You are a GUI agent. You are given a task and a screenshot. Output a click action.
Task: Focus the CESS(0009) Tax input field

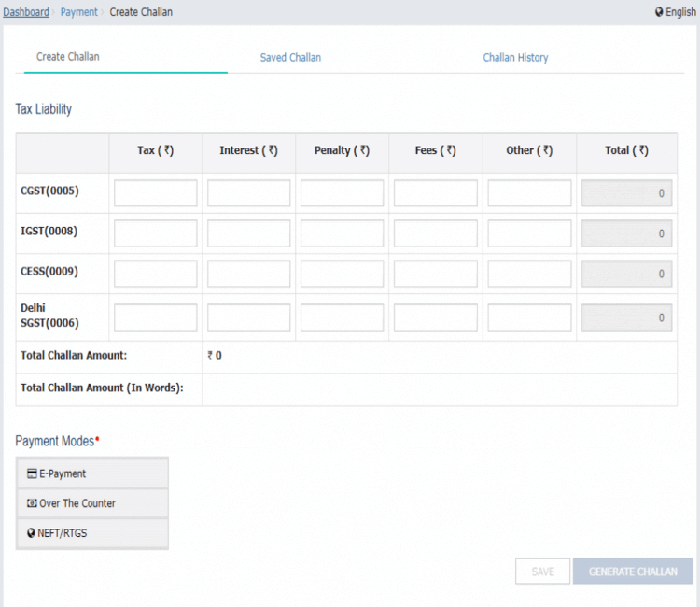[155, 274]
